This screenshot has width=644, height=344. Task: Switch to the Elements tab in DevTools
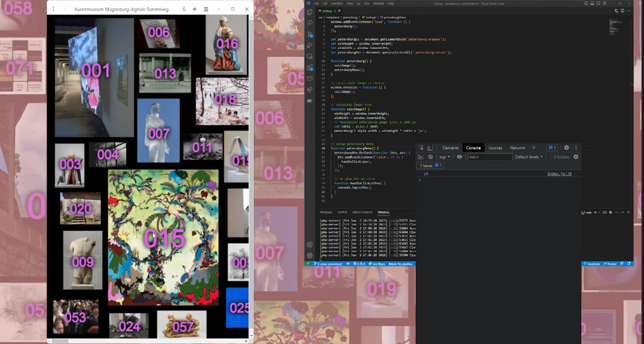[x=450, y=148]
